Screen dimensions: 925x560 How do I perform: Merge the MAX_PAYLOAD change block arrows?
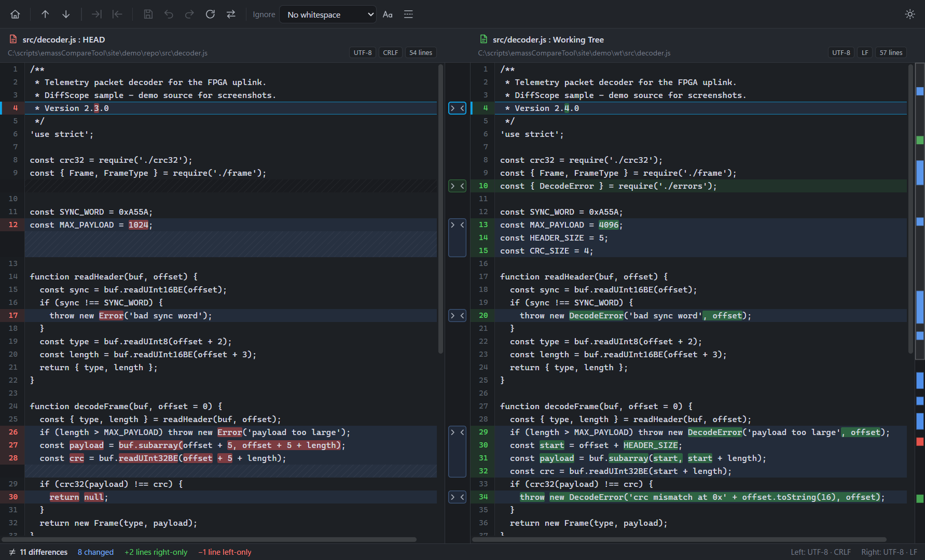457,238
